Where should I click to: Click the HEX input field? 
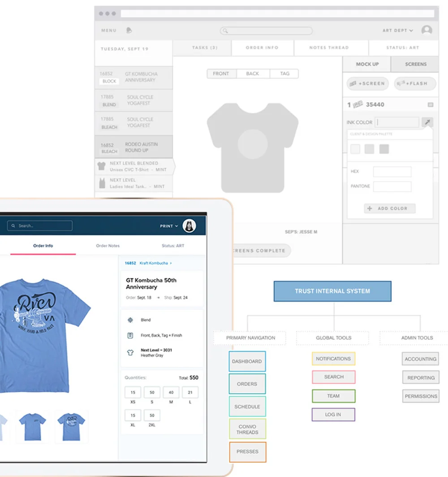(392, 172)
